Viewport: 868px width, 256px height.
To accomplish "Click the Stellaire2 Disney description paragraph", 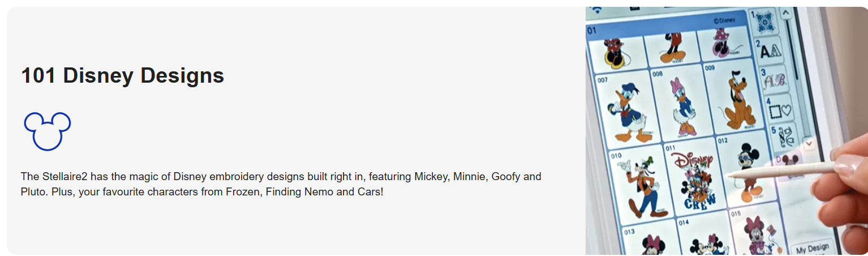I will (x=281, y=184).
